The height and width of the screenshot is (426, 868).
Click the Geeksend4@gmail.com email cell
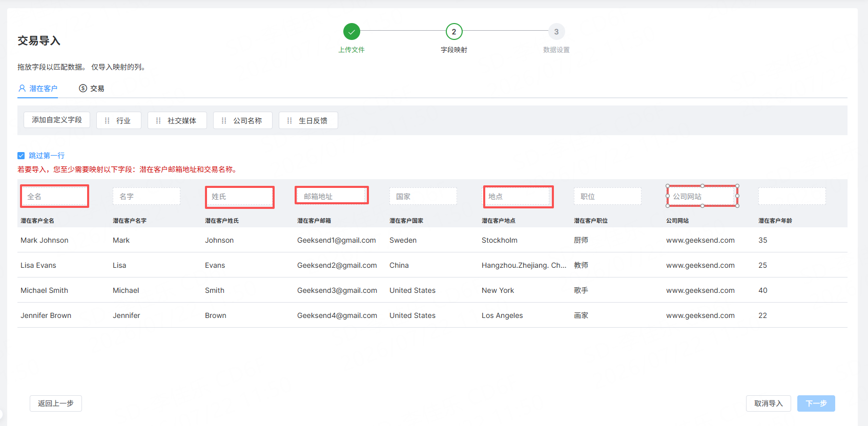[x=337, y=315]
